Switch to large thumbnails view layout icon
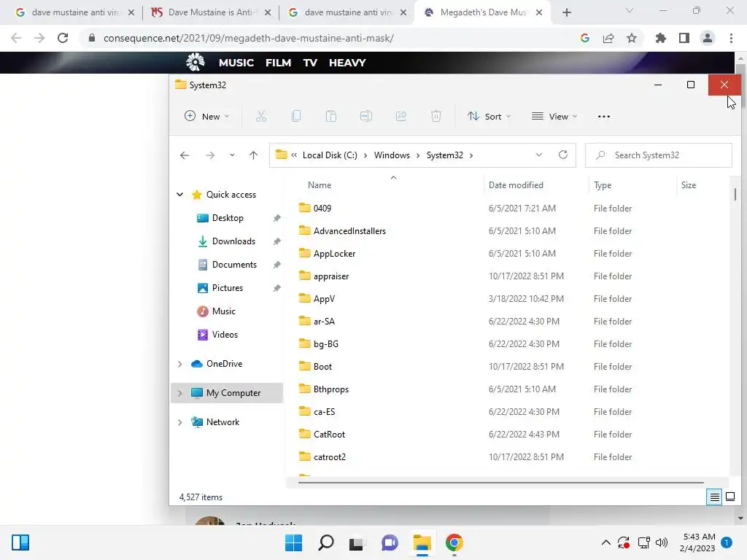The image size is (747, 560). pos(729,497)
